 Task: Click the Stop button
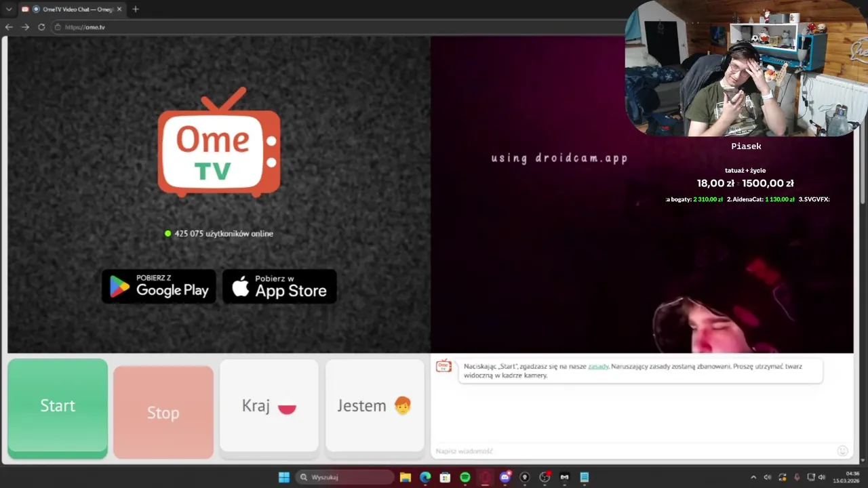[x=163, y=412]
